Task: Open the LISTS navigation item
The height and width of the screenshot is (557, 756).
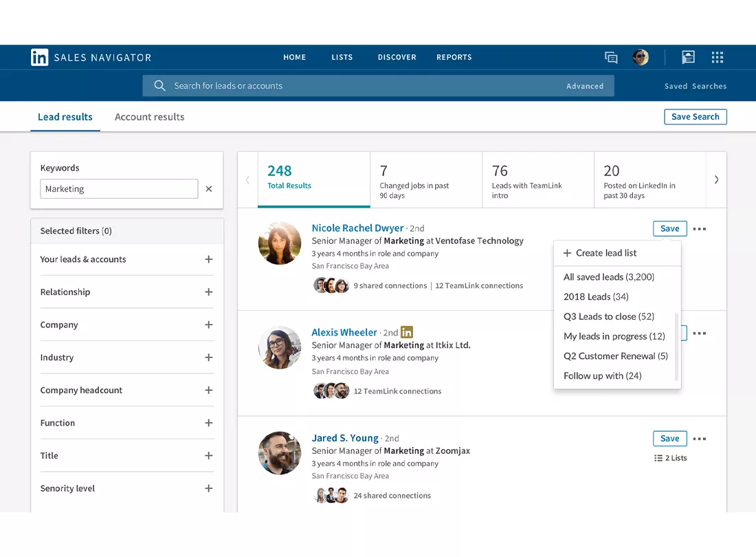Action: [342, 57]
